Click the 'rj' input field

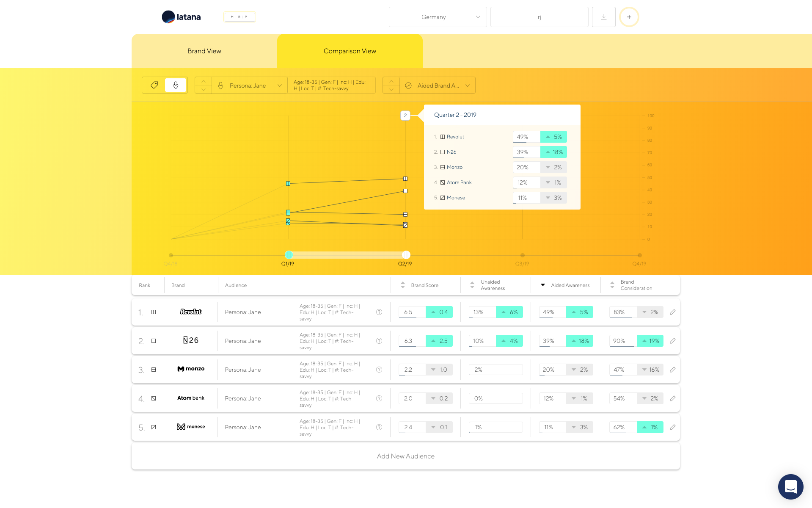(539, 17)
